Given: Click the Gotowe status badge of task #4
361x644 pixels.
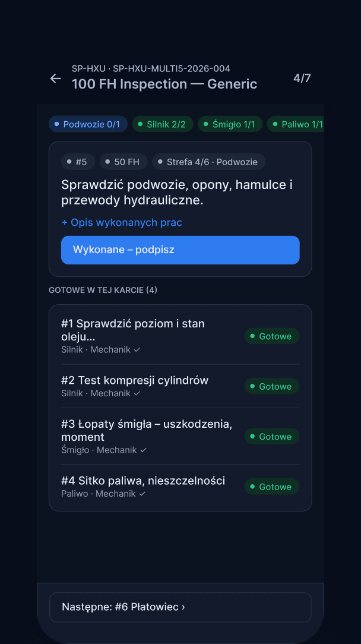Looking at the screenshot, I should click(x=272, y=487).
